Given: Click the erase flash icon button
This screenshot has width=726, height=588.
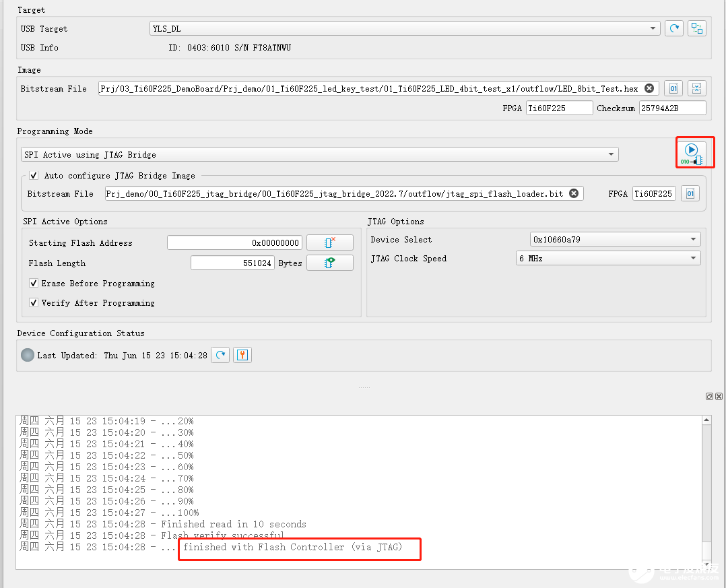Looking at the screenshot, I should pyautogui.click(x=329, y=242).
